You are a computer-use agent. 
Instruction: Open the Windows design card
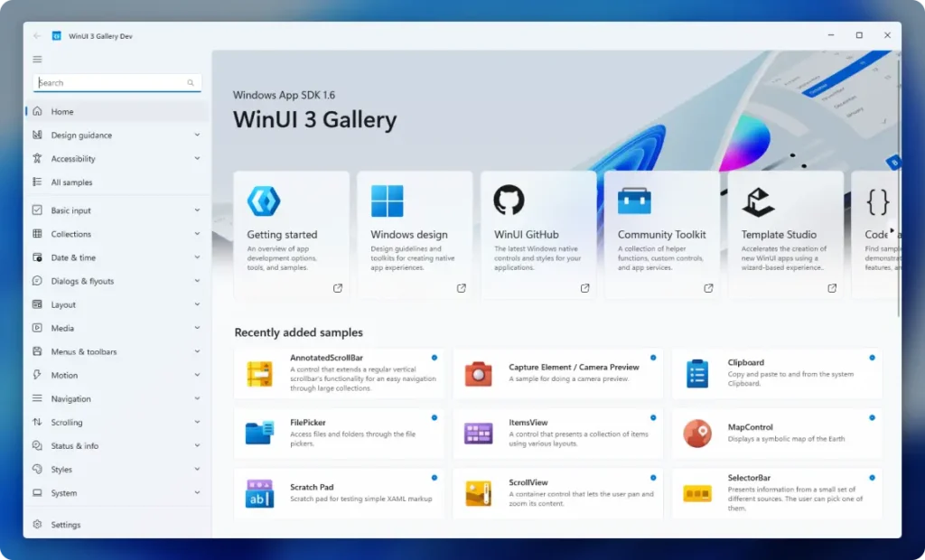pyautogui.click(x=415, y=235)
